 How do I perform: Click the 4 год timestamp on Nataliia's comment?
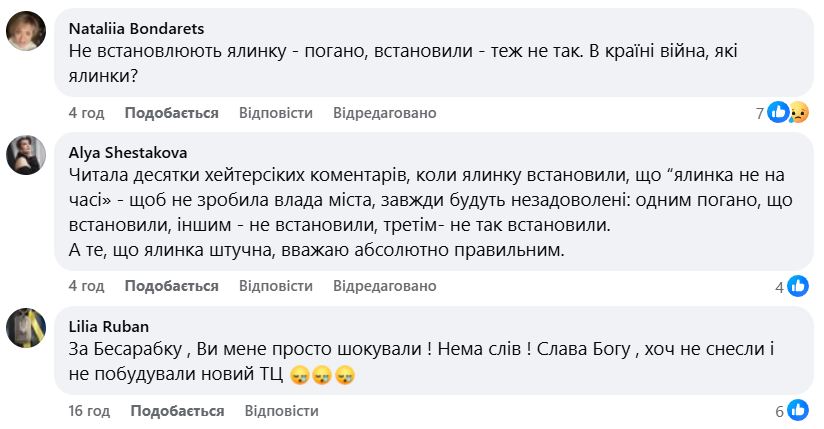click(x=86, y=113)
